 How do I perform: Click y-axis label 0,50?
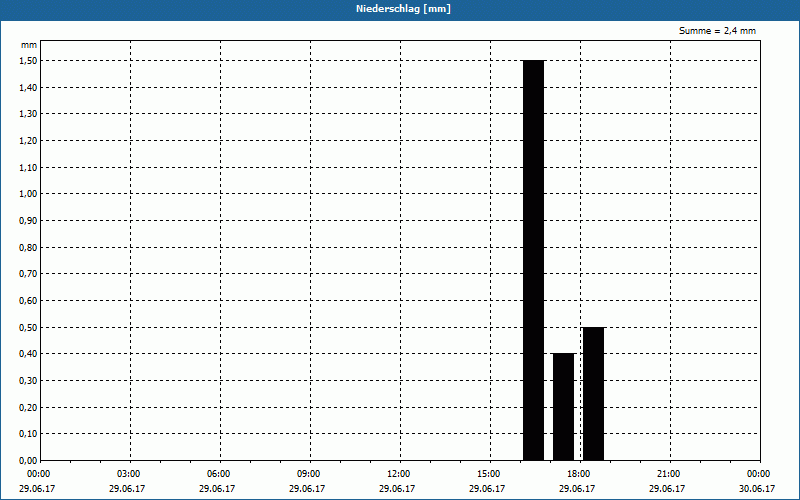(x=28, y=327)
